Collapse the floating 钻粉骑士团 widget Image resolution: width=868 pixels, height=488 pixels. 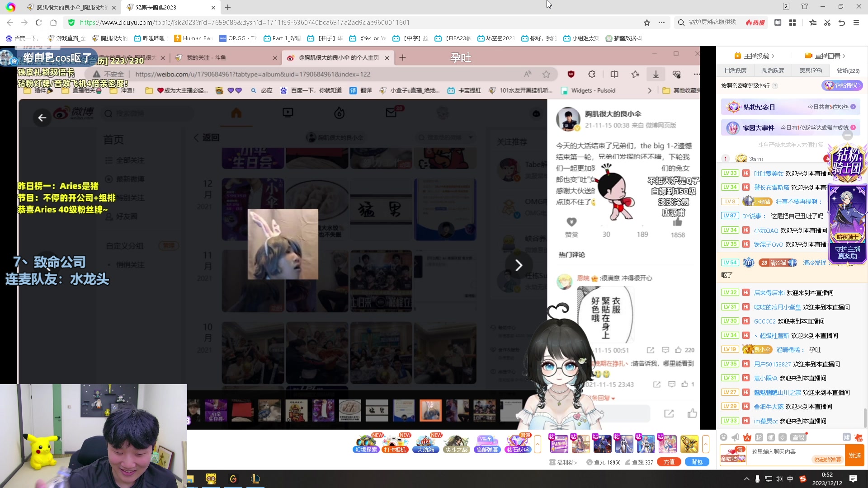click(x=848, y=136)
